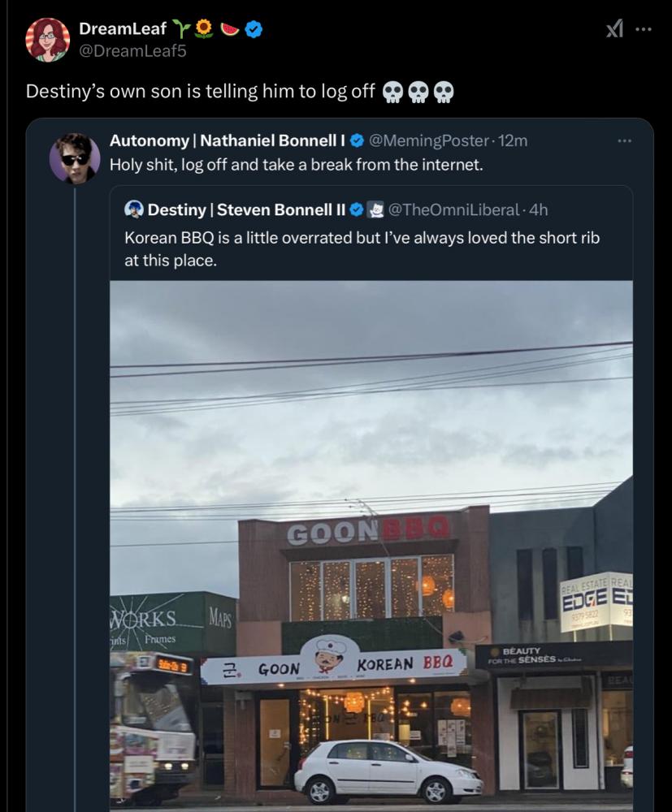Open the @TheOmniLiberal handle link
The image size is (672, 812).
[453, 209]
